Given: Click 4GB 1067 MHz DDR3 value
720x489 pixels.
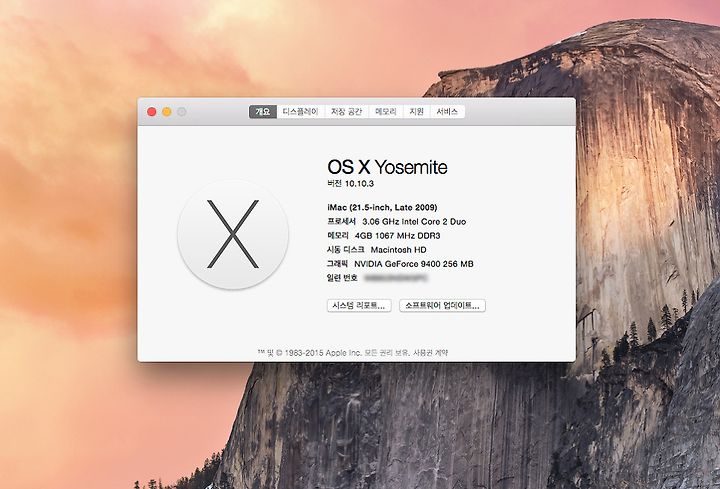Looking at the screenshot, I should click(x=398, y=236).
